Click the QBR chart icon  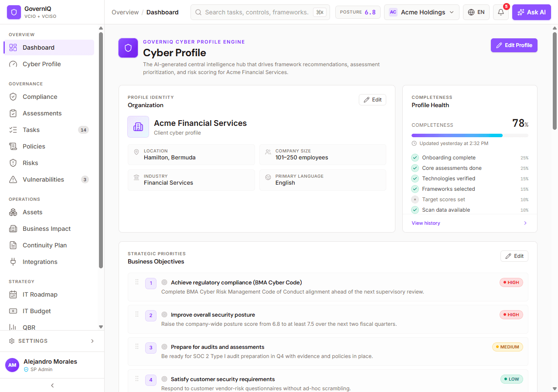point(13,327)
